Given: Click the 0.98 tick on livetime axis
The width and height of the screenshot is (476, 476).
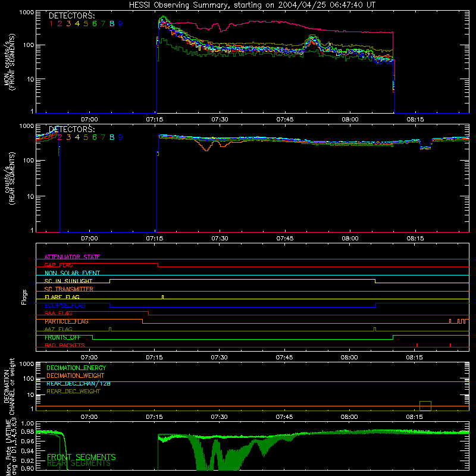Looking at the screenshot, I should tap(28, 431).
